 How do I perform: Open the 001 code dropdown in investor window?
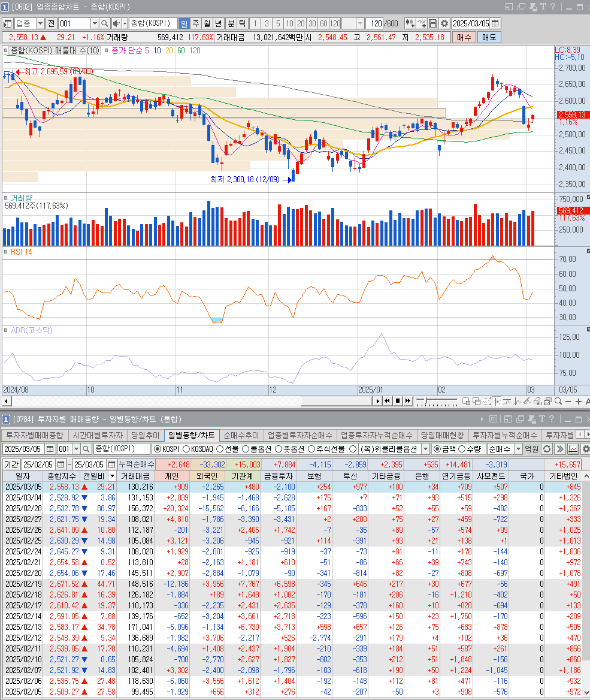(x=76, y=449)
